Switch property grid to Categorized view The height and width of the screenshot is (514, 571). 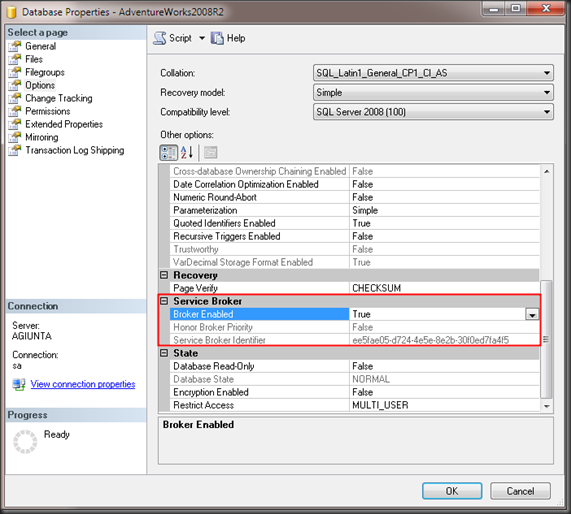click(x=169, y=153)
